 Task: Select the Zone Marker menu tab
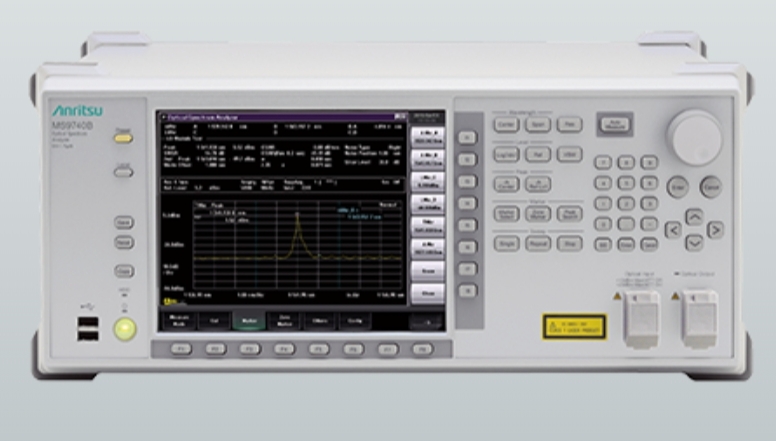[x=284, y=321]
